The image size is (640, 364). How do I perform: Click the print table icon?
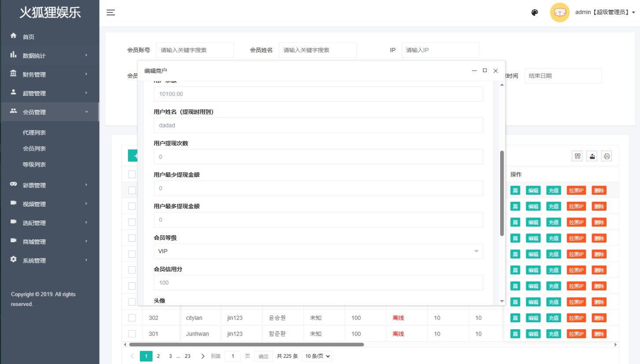pos(607,156)
